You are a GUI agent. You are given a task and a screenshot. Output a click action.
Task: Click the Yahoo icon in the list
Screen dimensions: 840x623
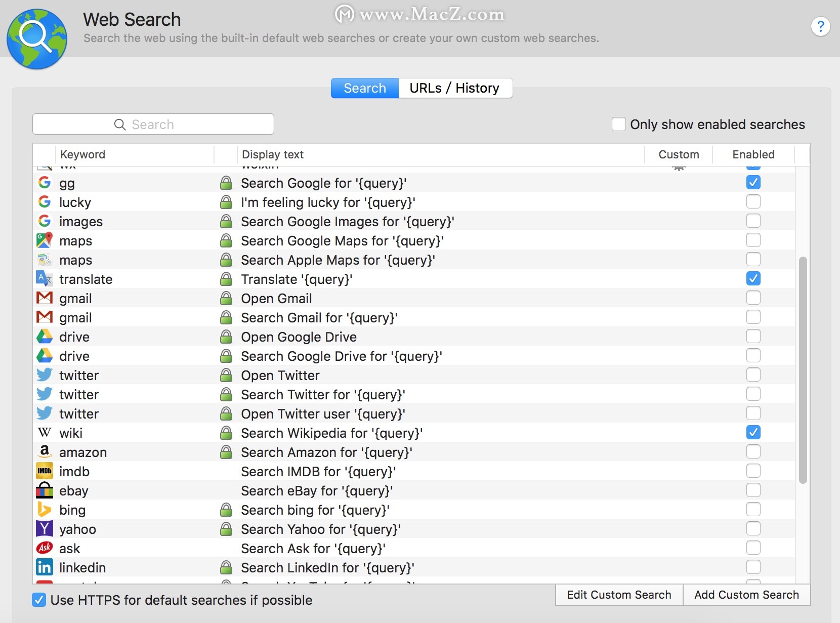[45, 529]
